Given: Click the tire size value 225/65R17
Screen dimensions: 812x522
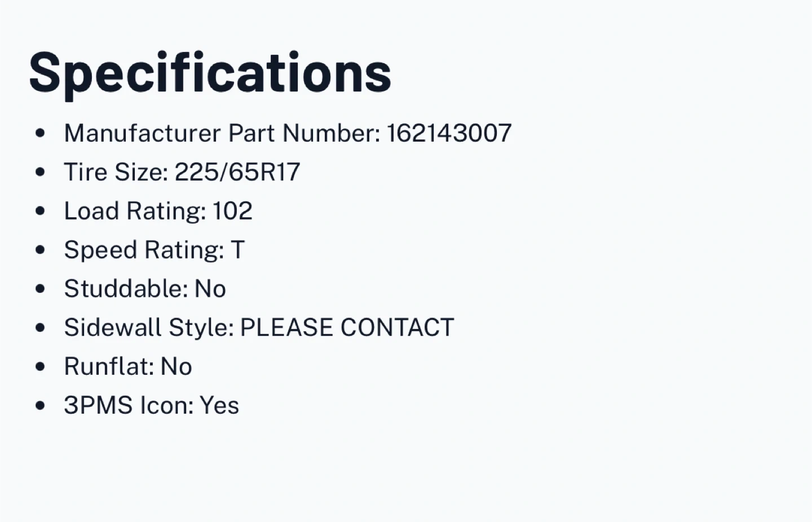Looking at the screenshot, I should 237,172.
